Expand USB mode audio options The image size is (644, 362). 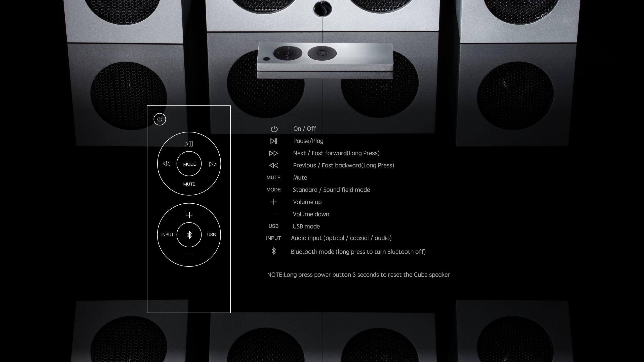[212, 235]
